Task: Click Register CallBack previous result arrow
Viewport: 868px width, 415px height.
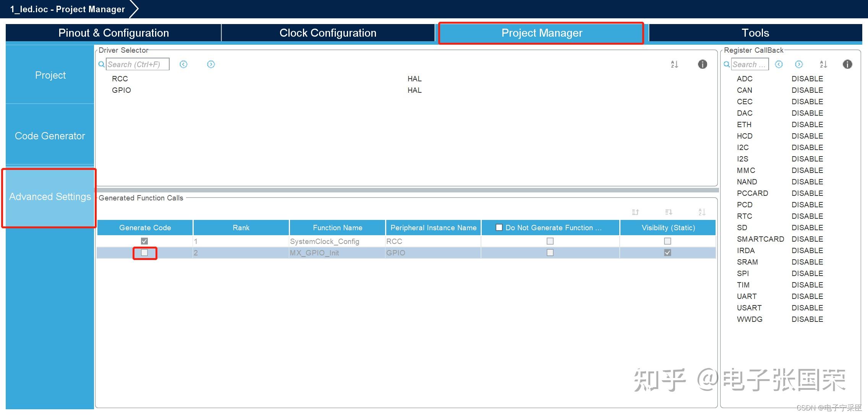Action: 779,64
